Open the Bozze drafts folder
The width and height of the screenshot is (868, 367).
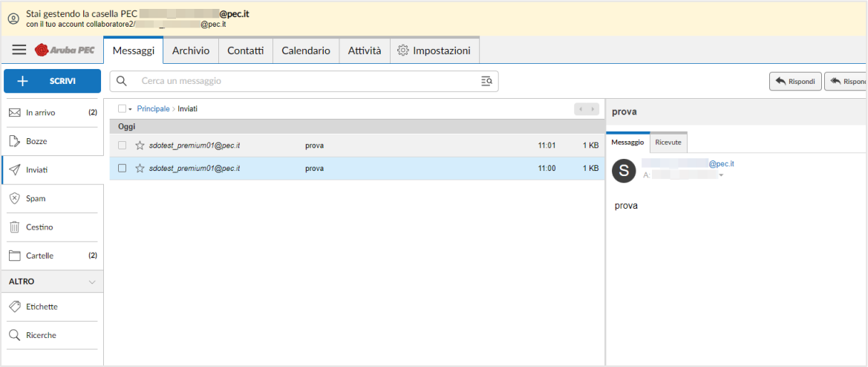coord(36,141)
